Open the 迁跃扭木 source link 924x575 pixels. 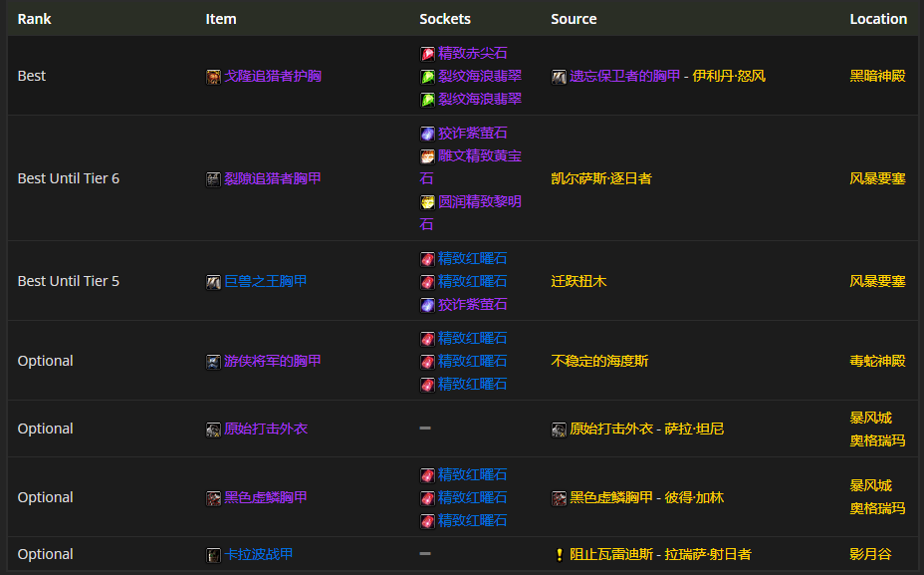(x=578, y=282)
